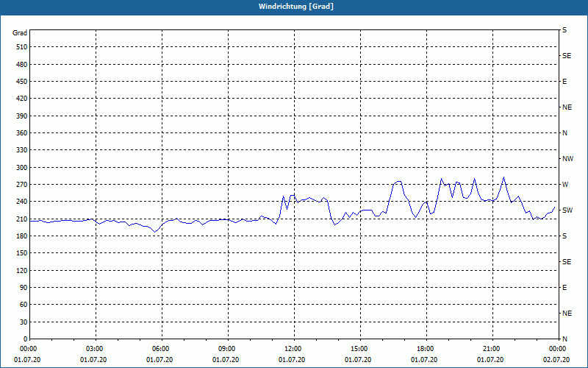The image size is (588, 368).
Task: Click the 240 degree axis value
Action: 21,202
